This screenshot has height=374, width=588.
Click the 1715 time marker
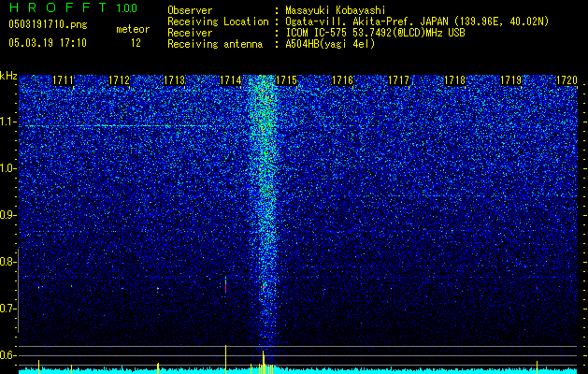point(286,79)
